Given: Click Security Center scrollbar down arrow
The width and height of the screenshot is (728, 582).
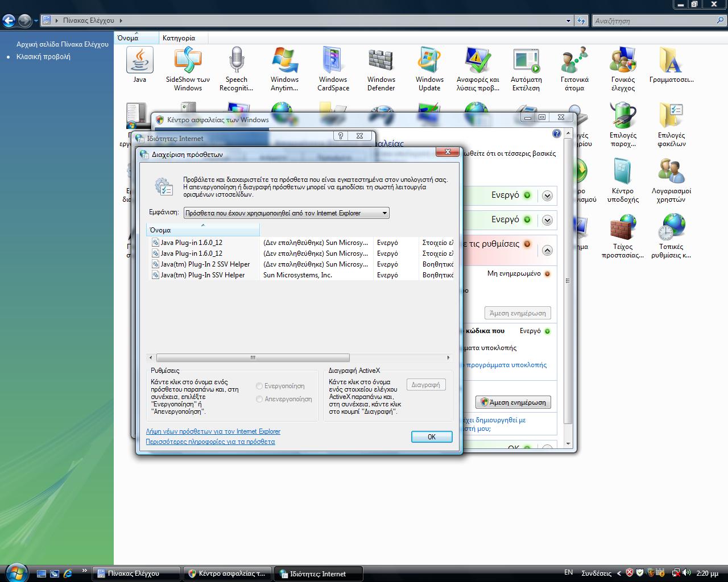Looking at the screenshot, I should pos(568,444).
